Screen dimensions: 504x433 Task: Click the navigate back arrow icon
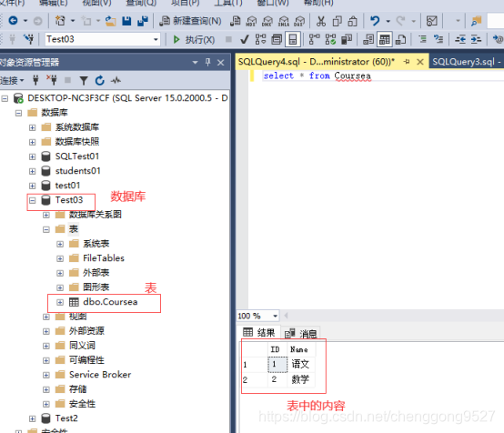tap(13, 21)
